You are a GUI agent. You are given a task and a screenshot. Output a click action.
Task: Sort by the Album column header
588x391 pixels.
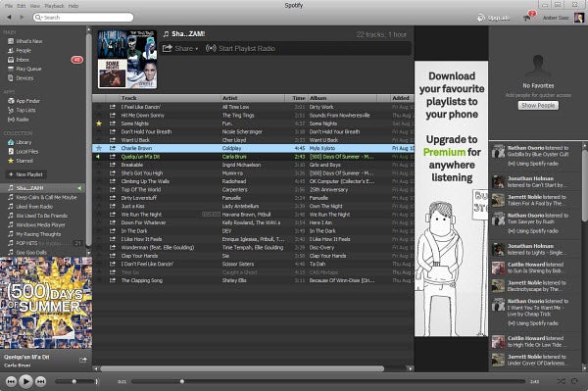click(x=342, y=98)
